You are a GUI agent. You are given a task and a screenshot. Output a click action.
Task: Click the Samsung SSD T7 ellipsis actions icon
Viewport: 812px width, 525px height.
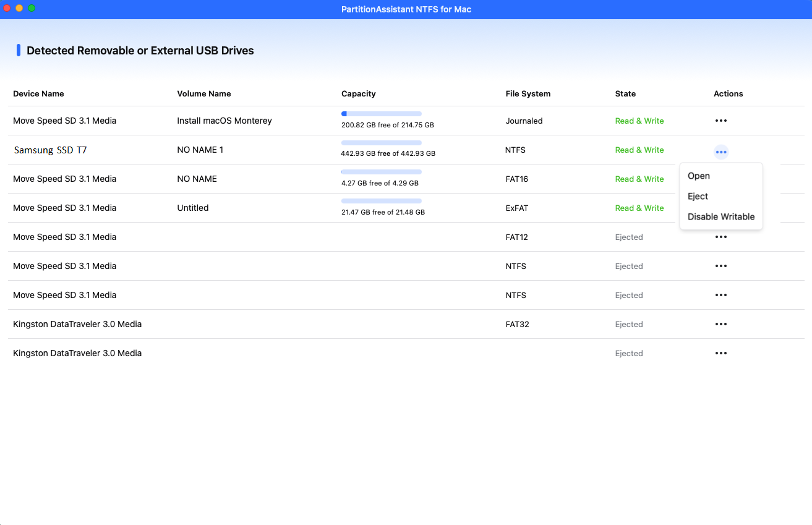pyautogui.click(x=720, y=152)
